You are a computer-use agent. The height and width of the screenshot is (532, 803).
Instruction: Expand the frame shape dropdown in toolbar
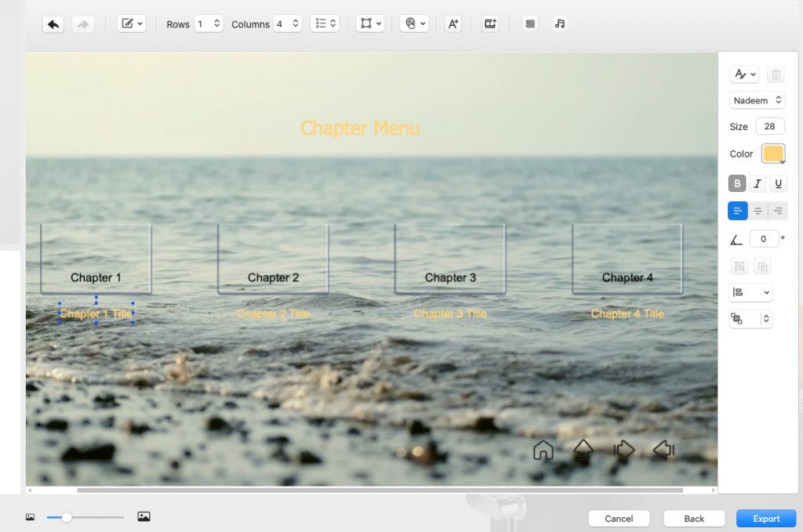point(370,24)
